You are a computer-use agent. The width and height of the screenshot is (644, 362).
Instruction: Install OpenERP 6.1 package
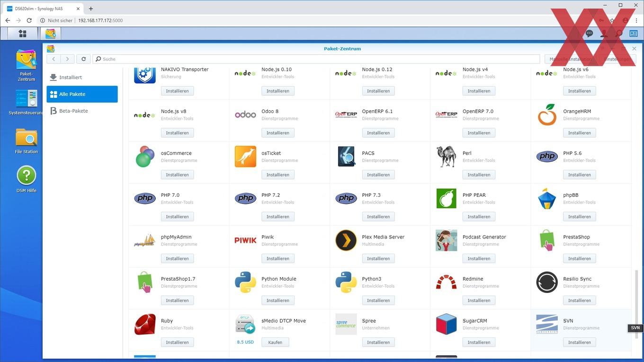378,133
